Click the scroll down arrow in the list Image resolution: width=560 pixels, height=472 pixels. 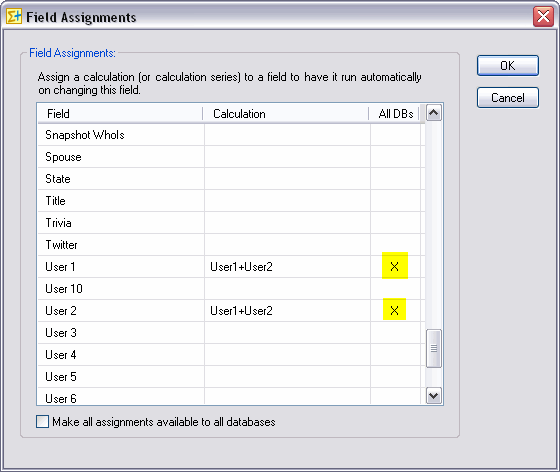point(434,396)
